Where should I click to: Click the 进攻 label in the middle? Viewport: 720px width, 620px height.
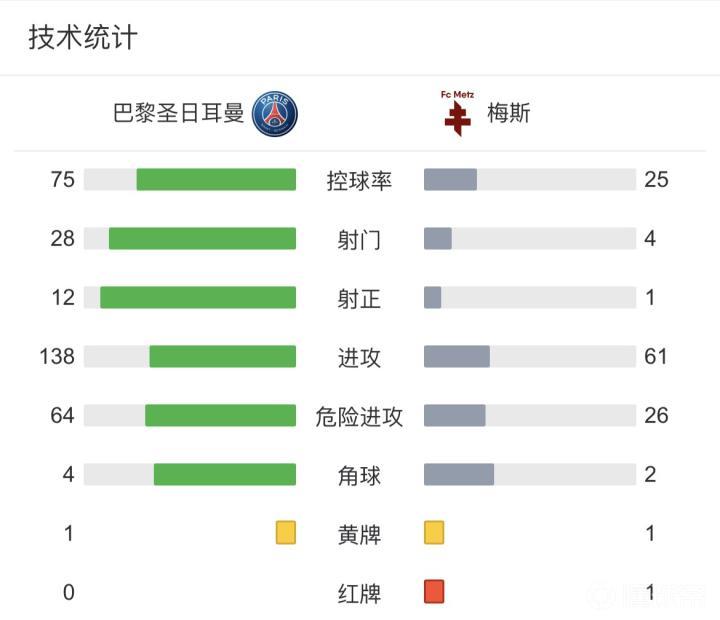(x=359, y=358)
